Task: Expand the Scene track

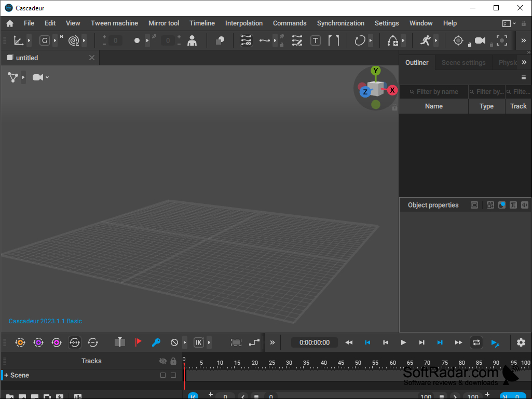Action: click(x=6, y=375)
